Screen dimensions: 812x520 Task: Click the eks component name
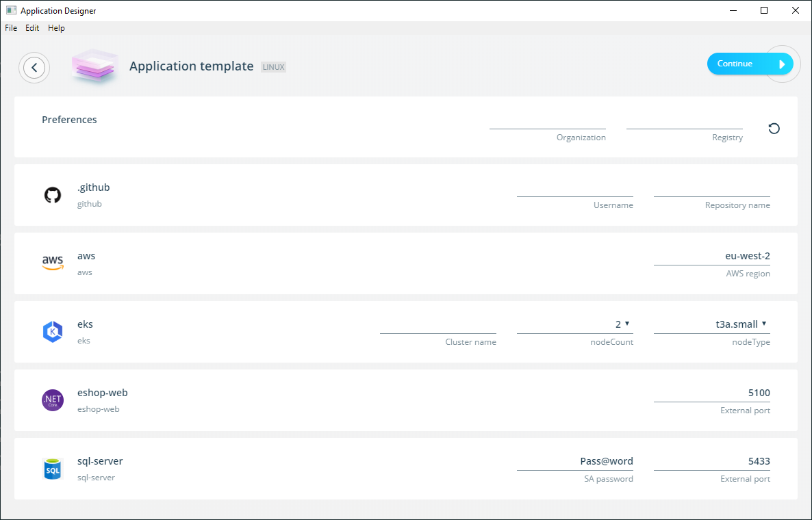tap(85, 324)
